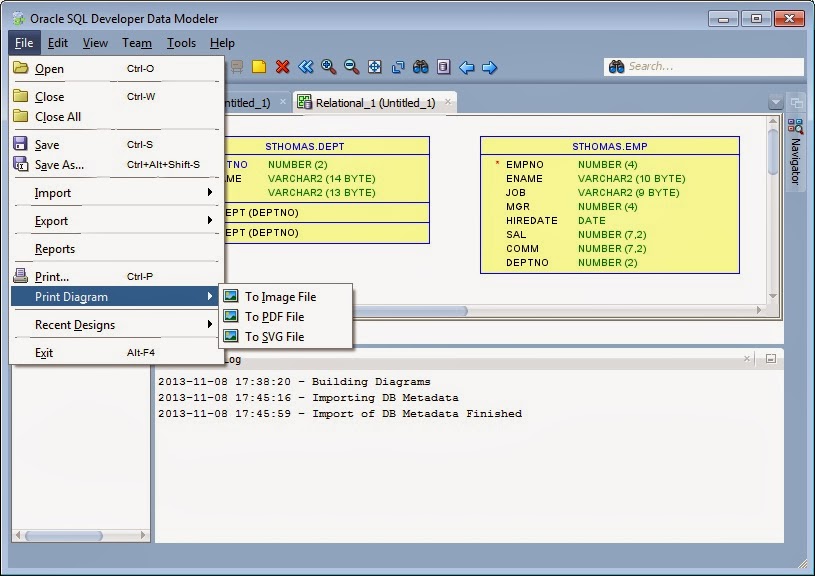Minimize the Log panel

771,359
